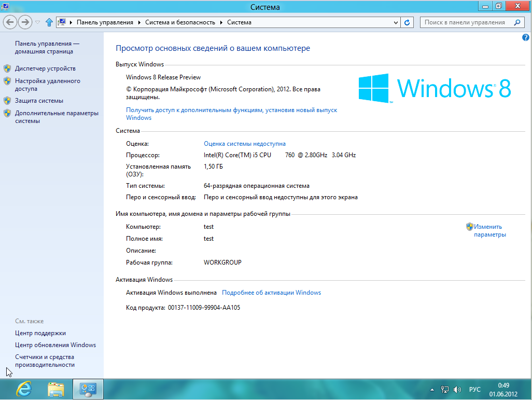
Task: Click shield icon beside Диспетчер устройств
Action: (7, 68)
